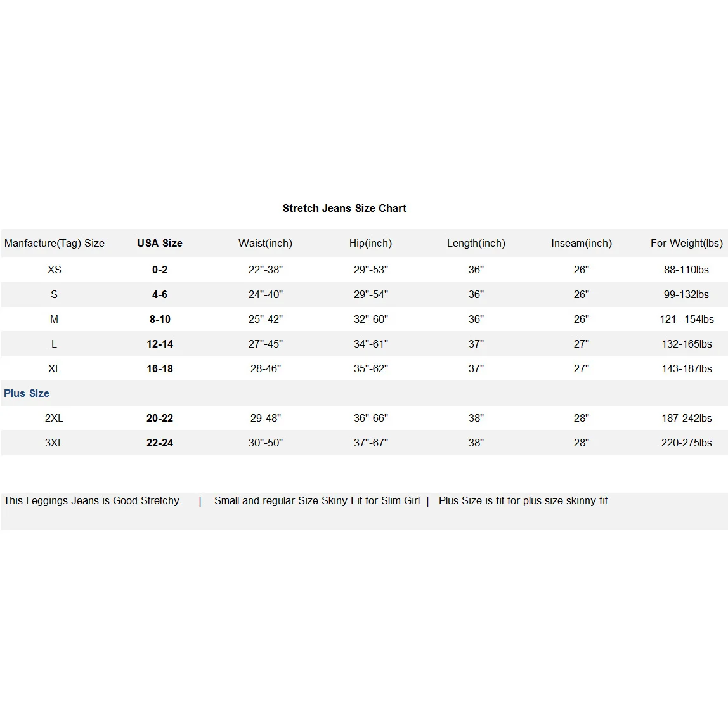Select the USA size 4-6 cell
728x728 pixels.
point(160,295)
